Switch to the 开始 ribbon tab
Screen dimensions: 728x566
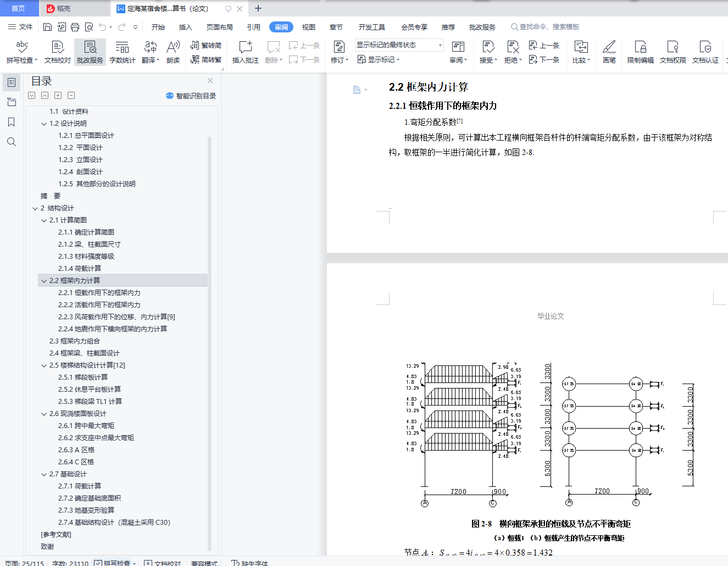coord(158,27)
